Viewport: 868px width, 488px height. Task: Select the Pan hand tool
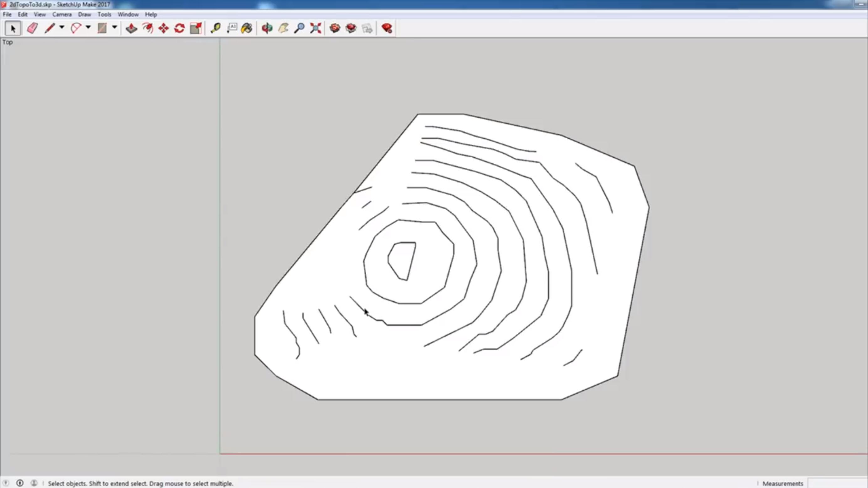[283, 28]
